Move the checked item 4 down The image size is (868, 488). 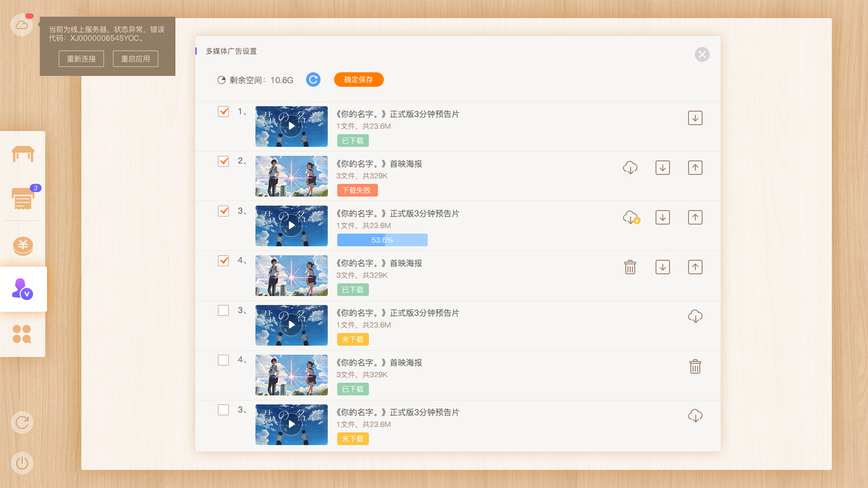point(663,267)
